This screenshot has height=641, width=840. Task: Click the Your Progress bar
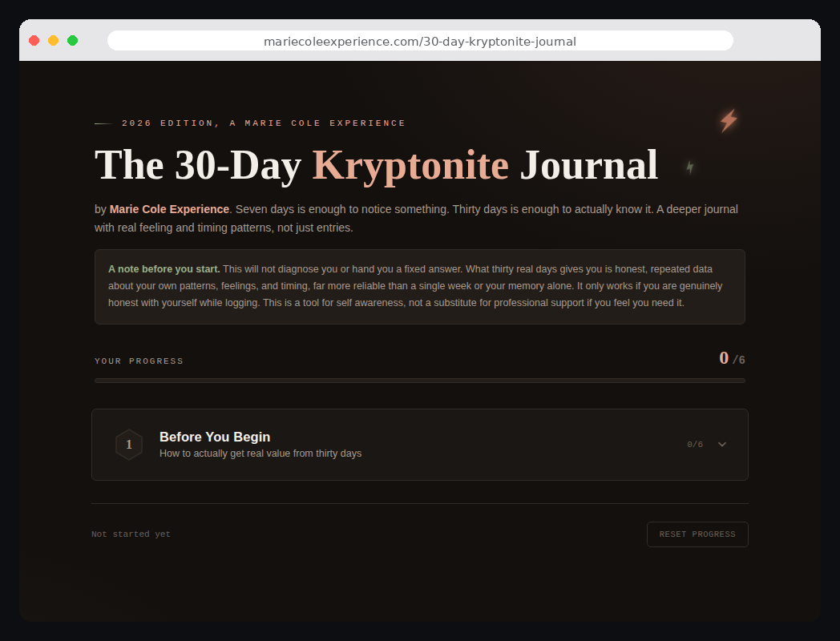click(x=420, y=381)
